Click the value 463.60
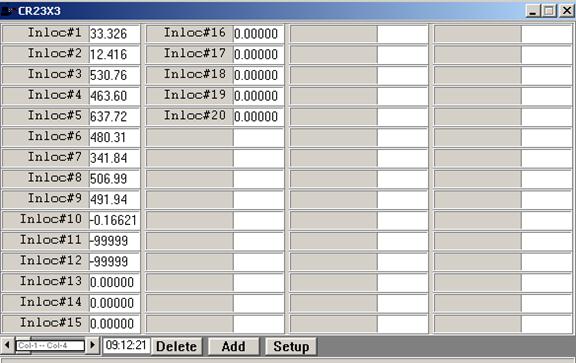Viewport: 576px width, 363px height. 115,96
